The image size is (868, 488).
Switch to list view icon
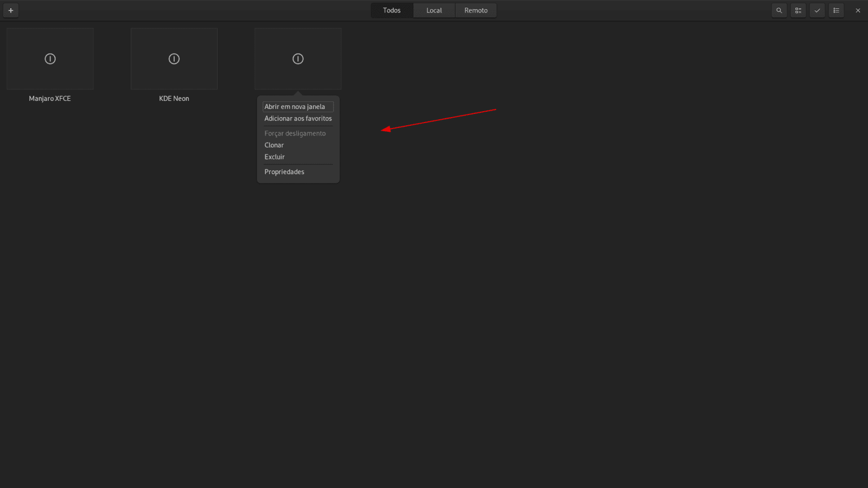point(836,10)
